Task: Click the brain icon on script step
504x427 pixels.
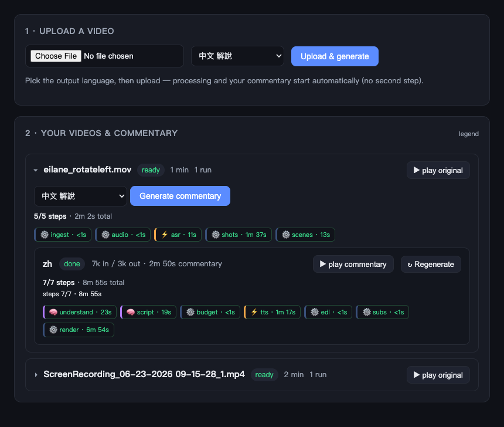Action: 131,312
